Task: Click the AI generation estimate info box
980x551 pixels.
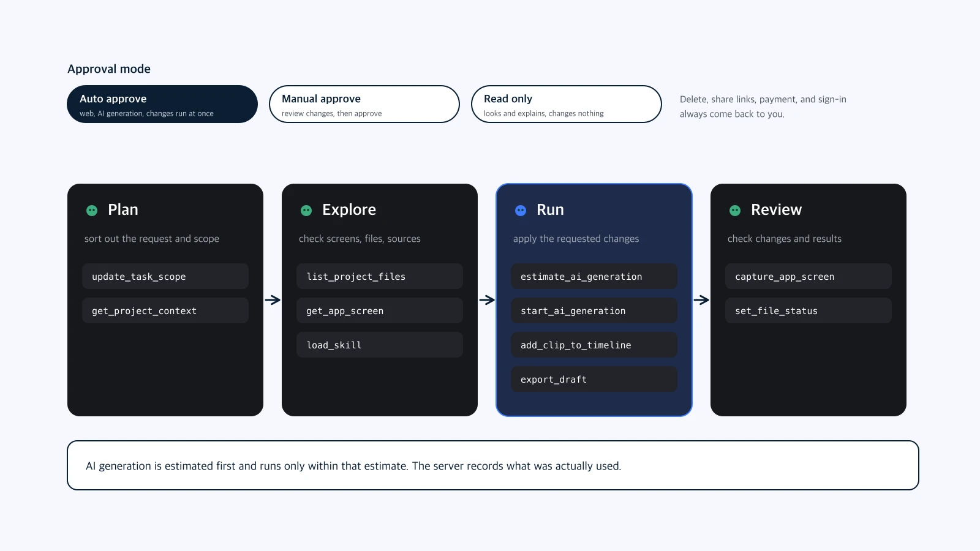Action: (493, 465)
